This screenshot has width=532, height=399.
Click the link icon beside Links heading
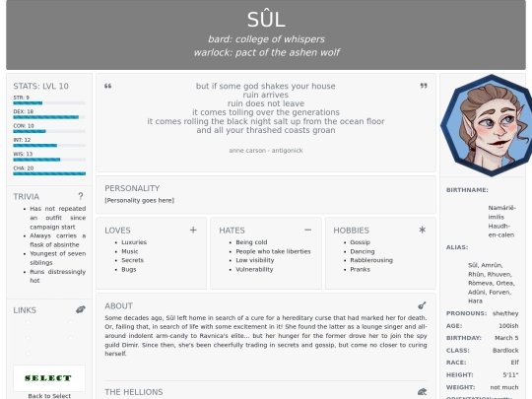[x=81, y=309]
